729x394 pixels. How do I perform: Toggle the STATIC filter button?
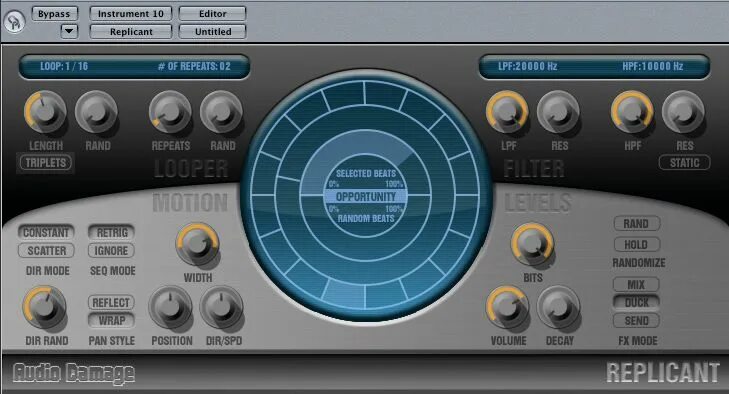(684, 163)
